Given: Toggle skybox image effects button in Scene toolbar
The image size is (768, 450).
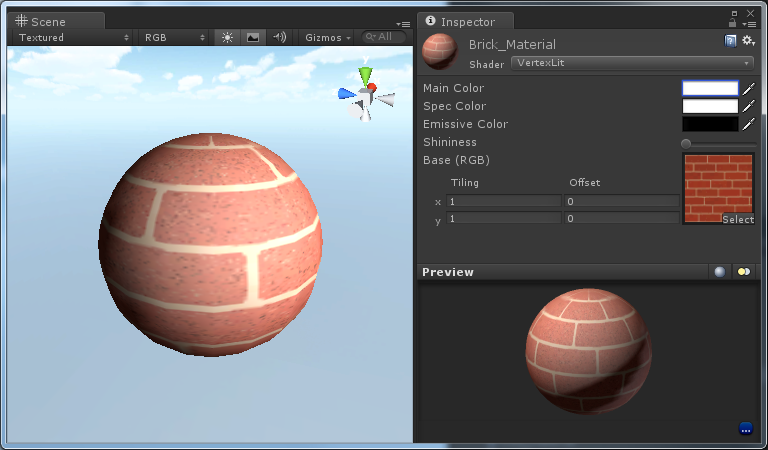Looking at the screenshot, I should click(253, 37).
